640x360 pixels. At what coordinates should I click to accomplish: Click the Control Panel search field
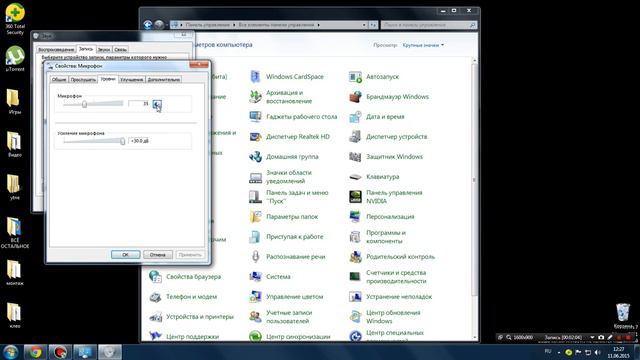tap(429, 25)
